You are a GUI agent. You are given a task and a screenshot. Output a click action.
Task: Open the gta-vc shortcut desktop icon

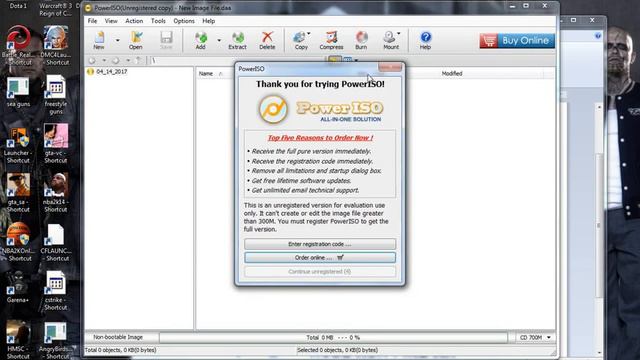[x=56, y=144]
